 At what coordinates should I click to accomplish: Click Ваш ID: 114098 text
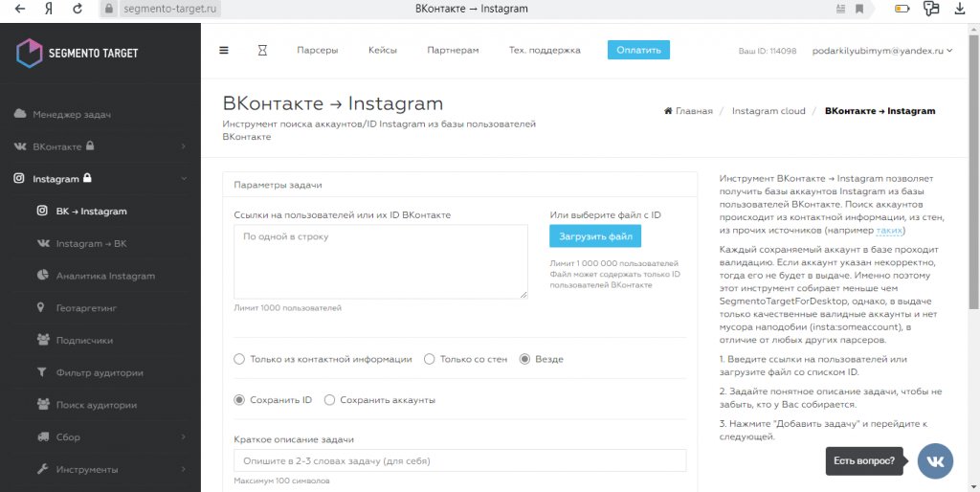[x=767, y=52]
